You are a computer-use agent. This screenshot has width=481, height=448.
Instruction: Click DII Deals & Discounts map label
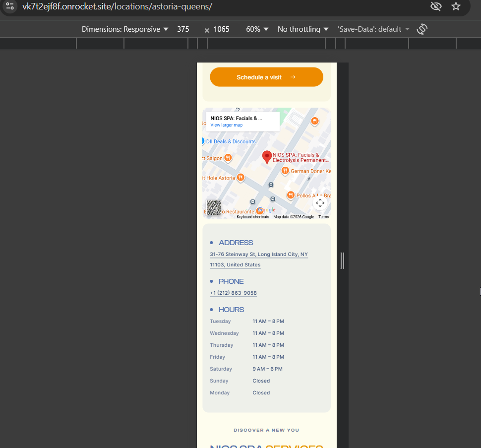coord(231,141)
